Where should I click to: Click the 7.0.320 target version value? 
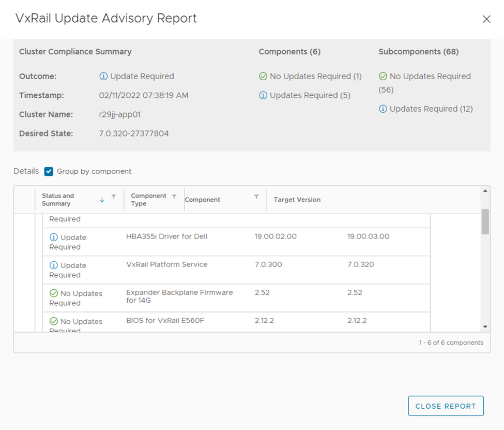361,264
